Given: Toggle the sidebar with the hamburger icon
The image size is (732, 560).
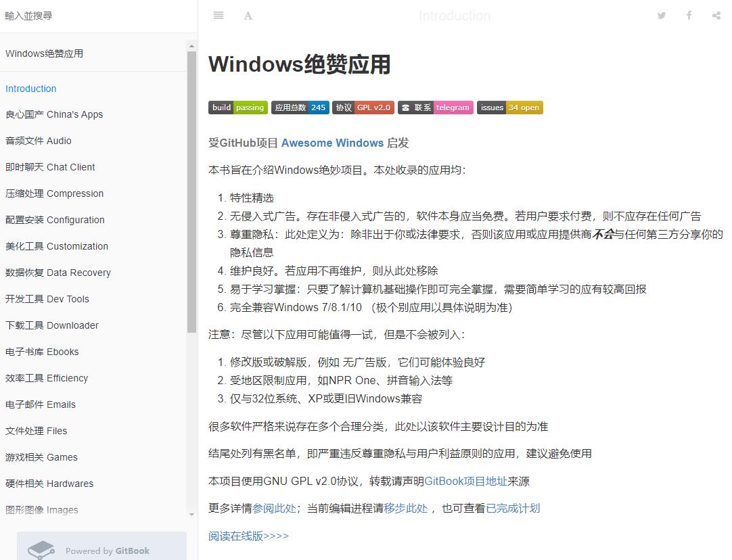Looking at the screenshot, I should 219,16.
